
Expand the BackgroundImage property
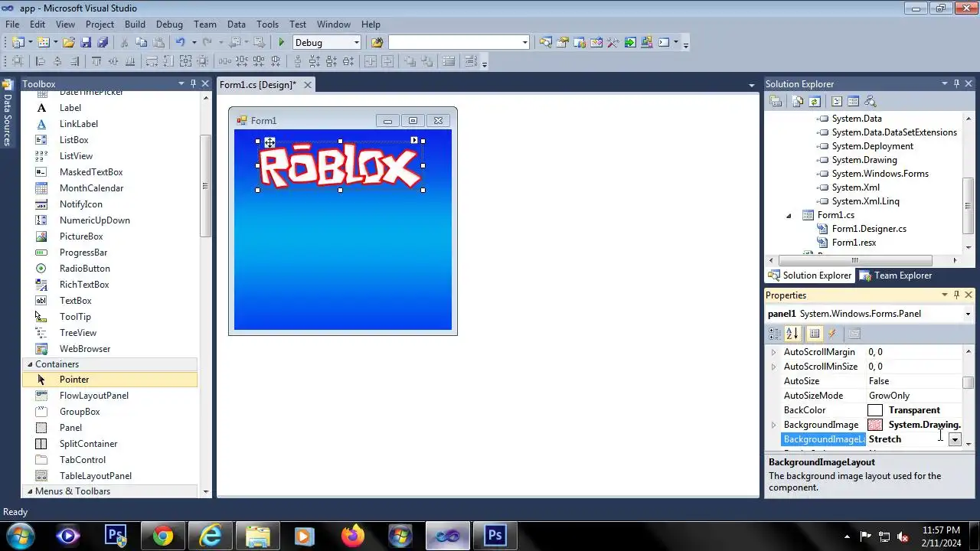coord(773,425)
